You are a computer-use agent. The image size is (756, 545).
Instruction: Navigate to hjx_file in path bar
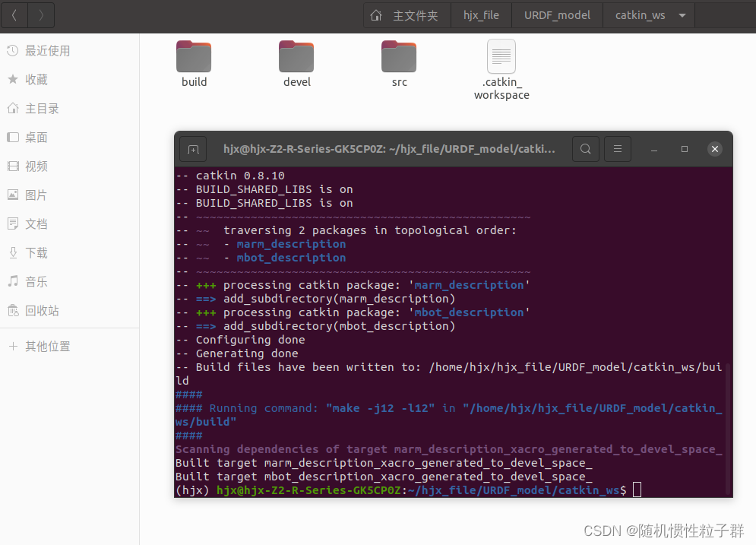pyautogui.click(x=481, y=15)
